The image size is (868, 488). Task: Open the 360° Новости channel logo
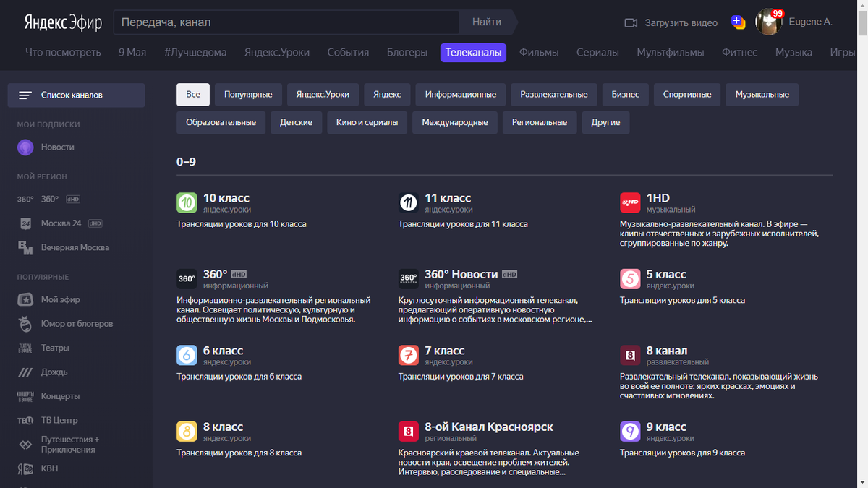click(409, 279)
